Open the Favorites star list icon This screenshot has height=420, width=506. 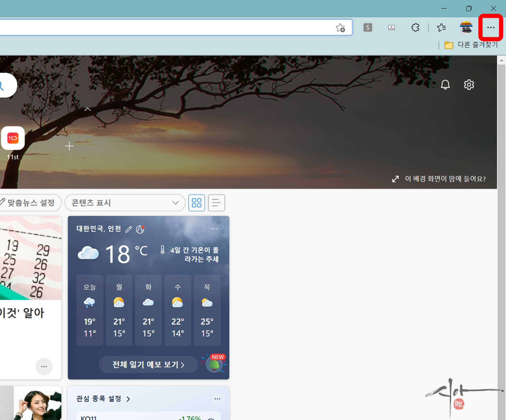tap(441, 27)
